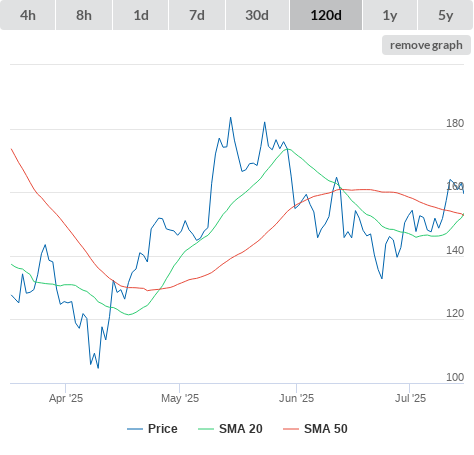Select the Jun '25 date label
The width and height of the screenshot is (474, 455).
pyautogui.click(x=296, y=398)
